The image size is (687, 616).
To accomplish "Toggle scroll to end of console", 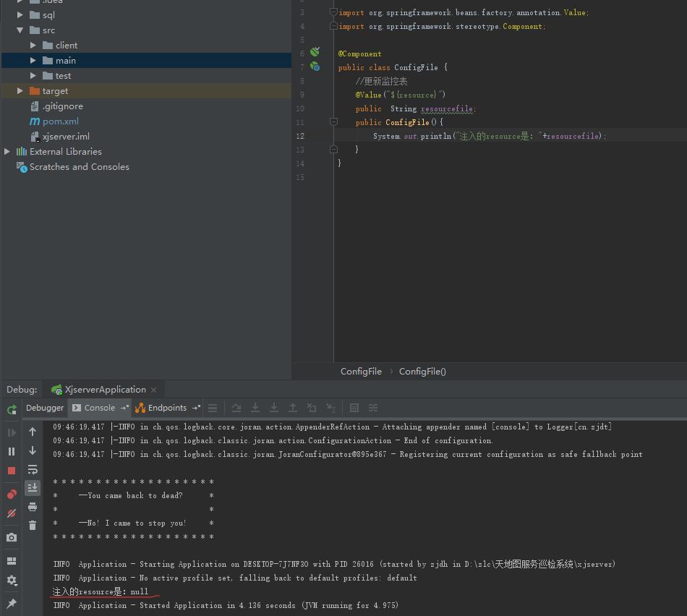I will coord(33,488).
